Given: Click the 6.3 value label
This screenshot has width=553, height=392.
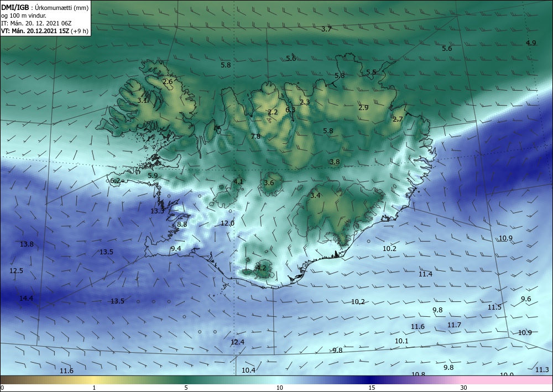Looking at the screenshot, I should point(290,110).
